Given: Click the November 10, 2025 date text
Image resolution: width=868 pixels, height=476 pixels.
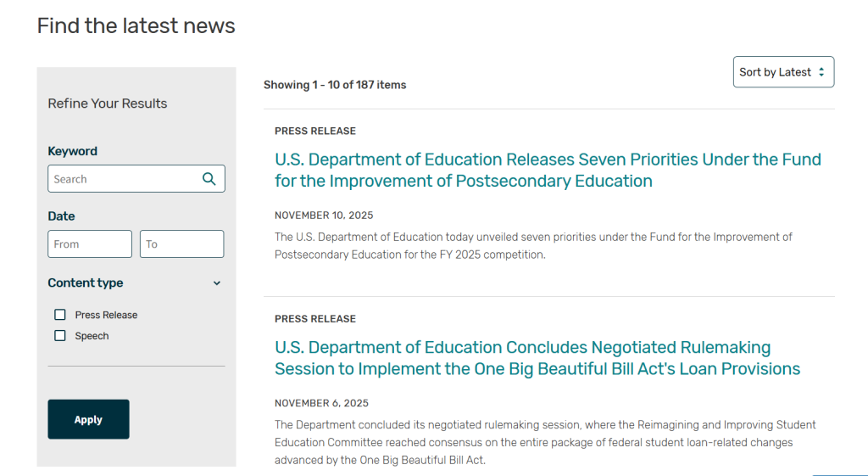Looking at the screenshot, I should pyautogui.click(x=324, y=215).
